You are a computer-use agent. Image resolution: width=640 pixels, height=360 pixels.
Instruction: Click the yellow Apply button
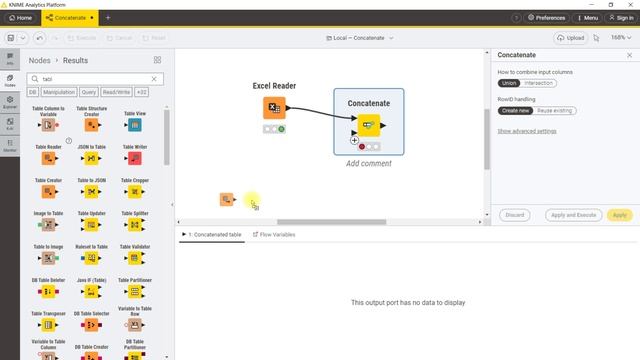[x=620, y=215]
